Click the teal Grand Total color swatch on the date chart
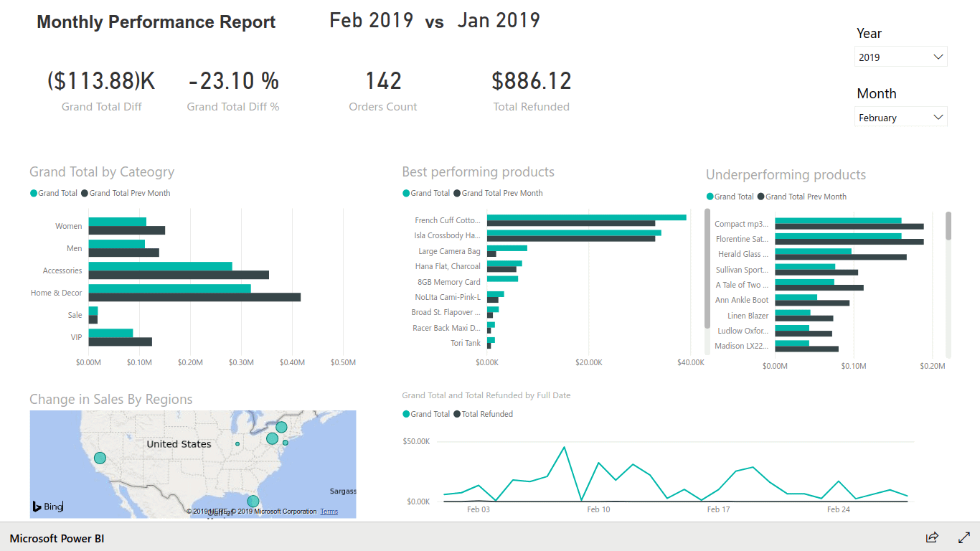Viewport: 980px width, 551px height. (406, 414)
